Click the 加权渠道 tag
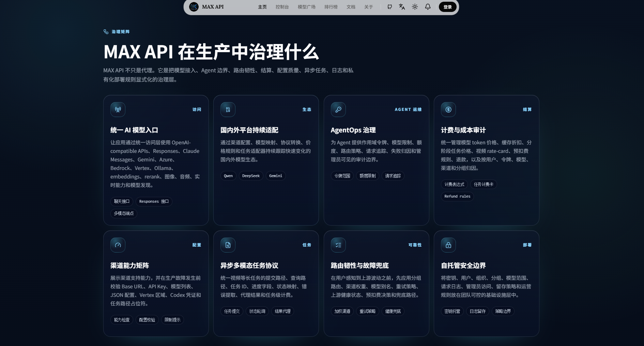This screenshot has height=346, width=644. click(342, 312)
